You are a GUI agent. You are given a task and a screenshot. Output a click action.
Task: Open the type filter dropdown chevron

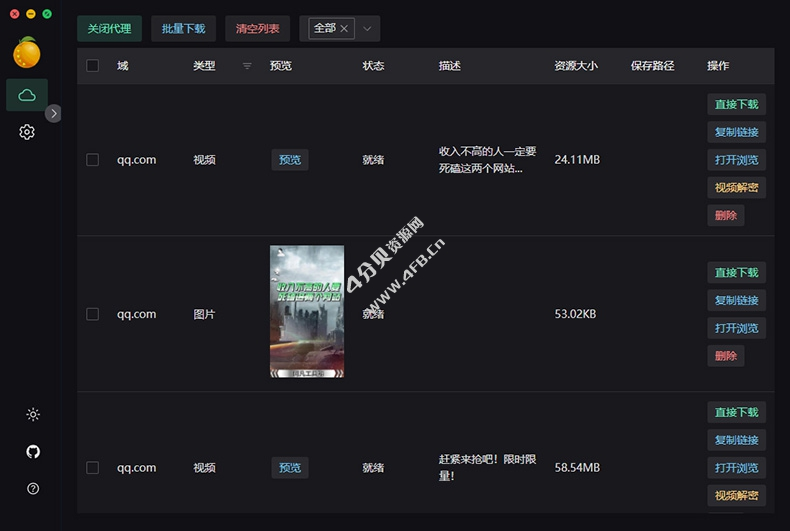367,29
